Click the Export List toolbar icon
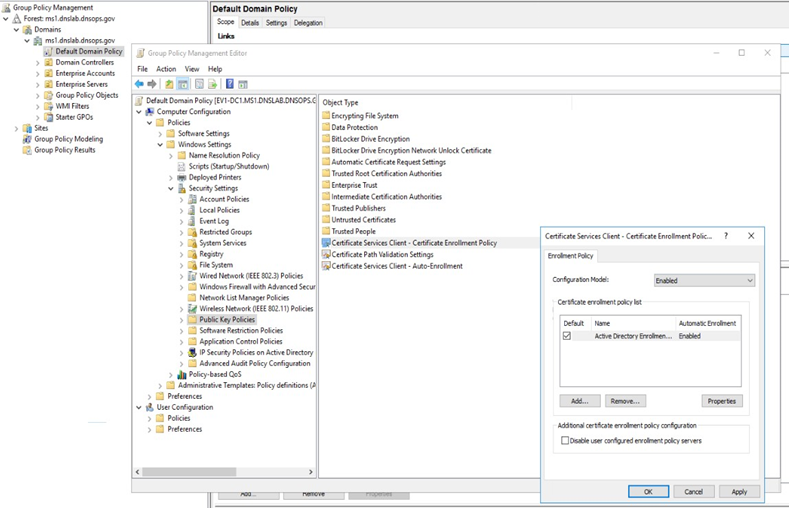The height and width of the screenshot is (508, 789). (x=213, y=85)
